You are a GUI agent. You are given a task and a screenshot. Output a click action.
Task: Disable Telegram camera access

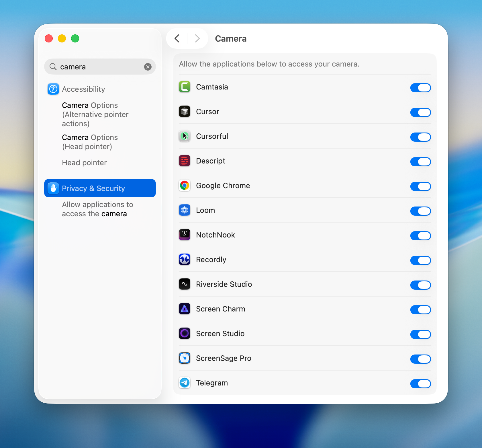tap(420, 384)
